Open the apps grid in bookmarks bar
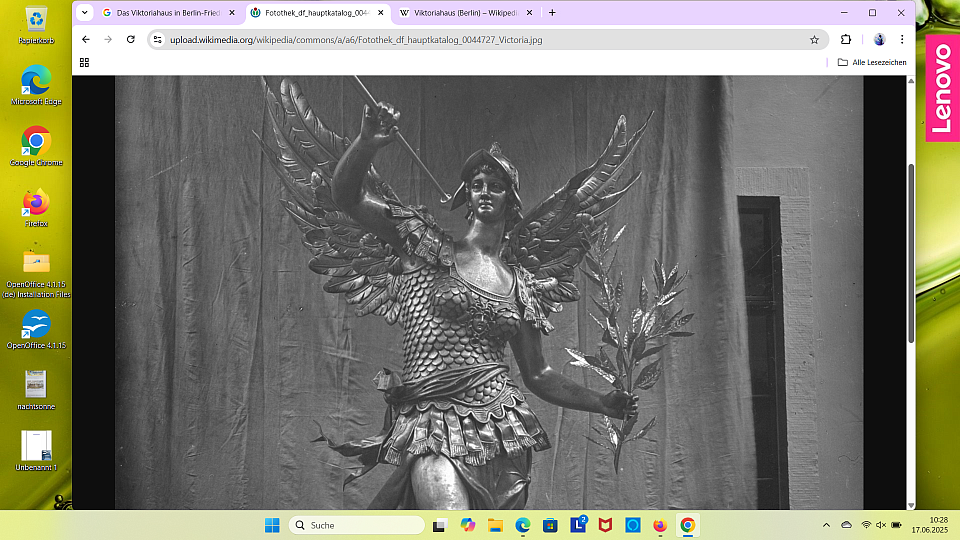This screenshot has height=540, width=960. 84,62
